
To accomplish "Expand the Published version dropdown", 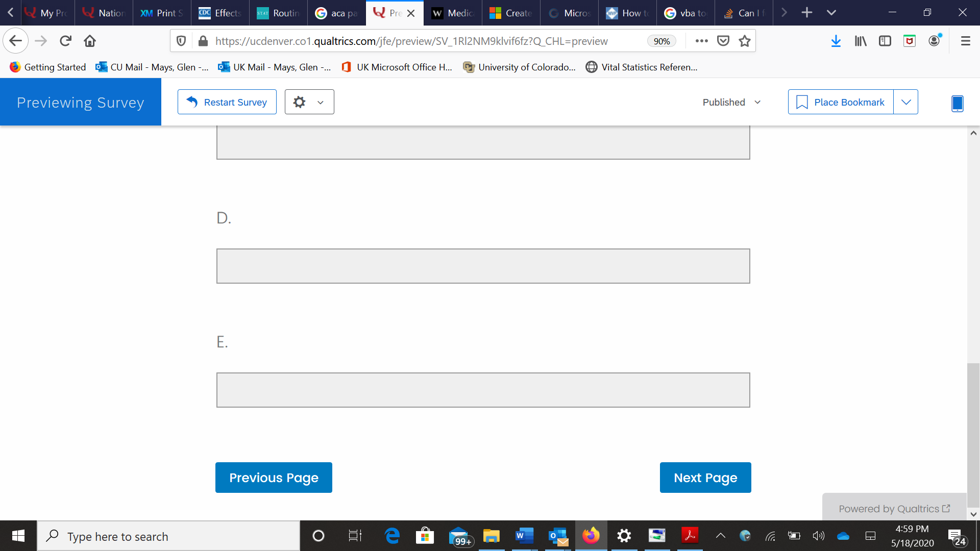I will [731, 102].
